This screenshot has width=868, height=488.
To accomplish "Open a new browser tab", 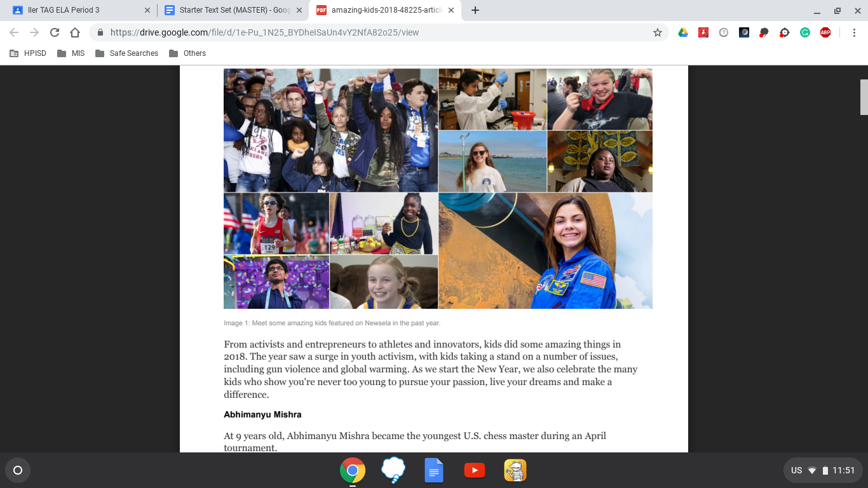I will (475, 10).
